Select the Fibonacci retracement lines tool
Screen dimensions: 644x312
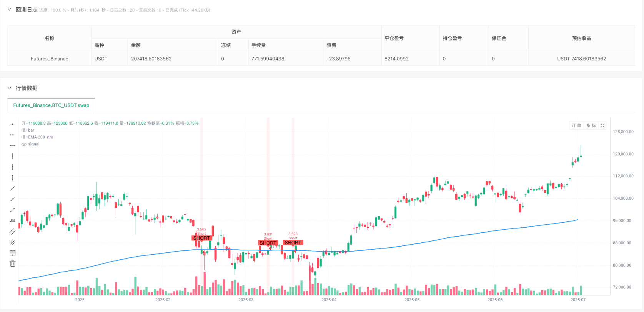(x=13, y=253)
